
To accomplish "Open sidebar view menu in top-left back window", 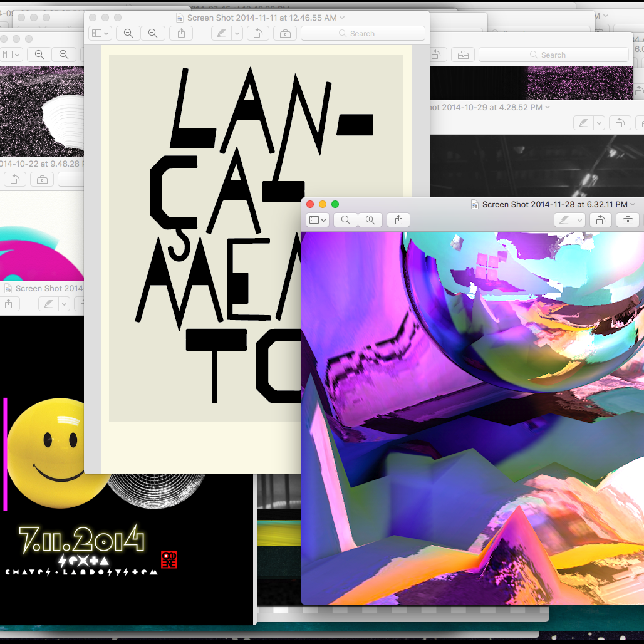I will click(x=11, y=55).
